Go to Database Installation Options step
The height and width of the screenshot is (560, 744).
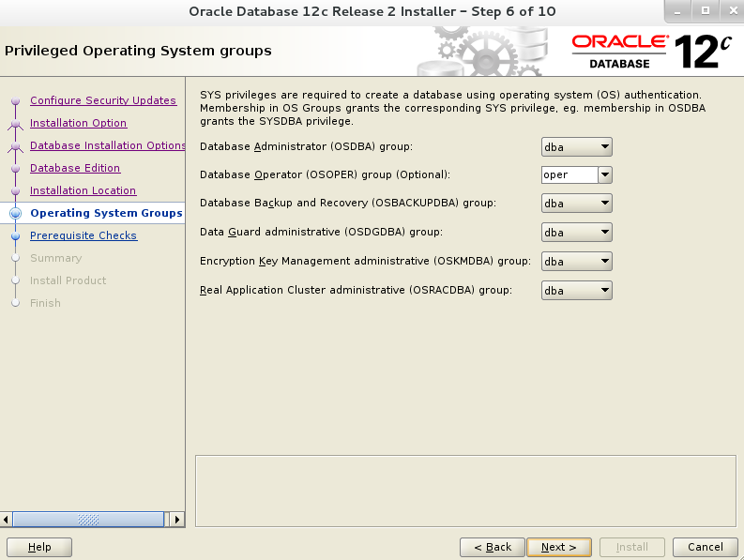tap(107, 145)
